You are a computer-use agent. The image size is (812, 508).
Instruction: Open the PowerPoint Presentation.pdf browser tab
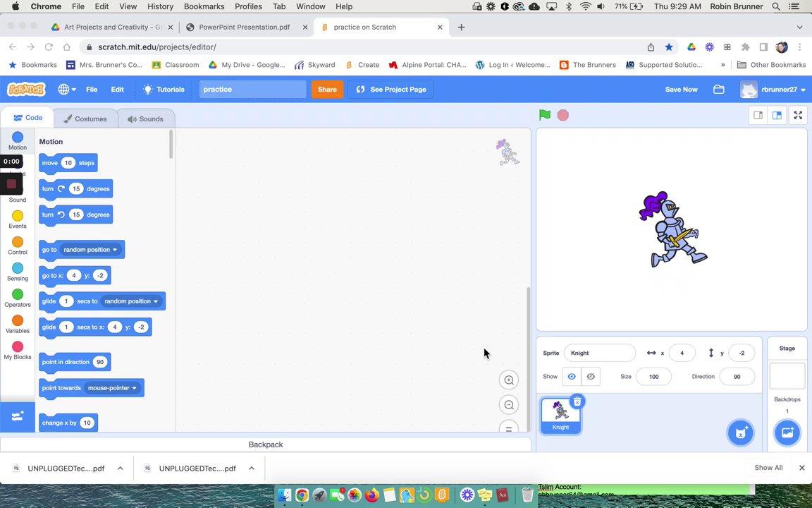(245, 27)
